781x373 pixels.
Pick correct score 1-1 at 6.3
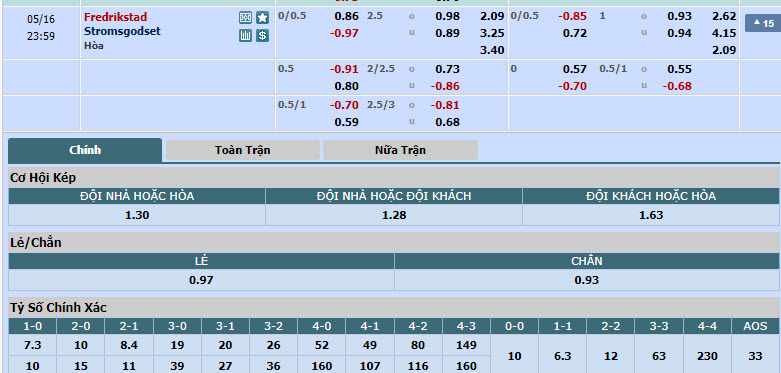[x=562, y=356]
